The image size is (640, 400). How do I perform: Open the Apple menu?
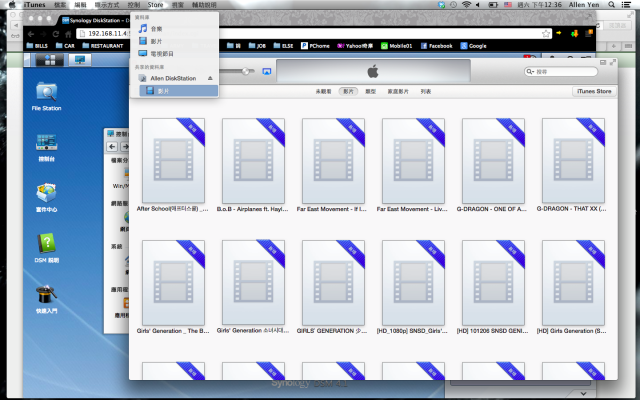[12, 4]
